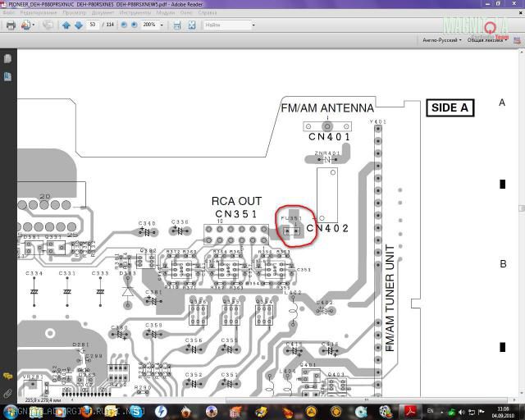Open the Документ menu

pos(103,13)
